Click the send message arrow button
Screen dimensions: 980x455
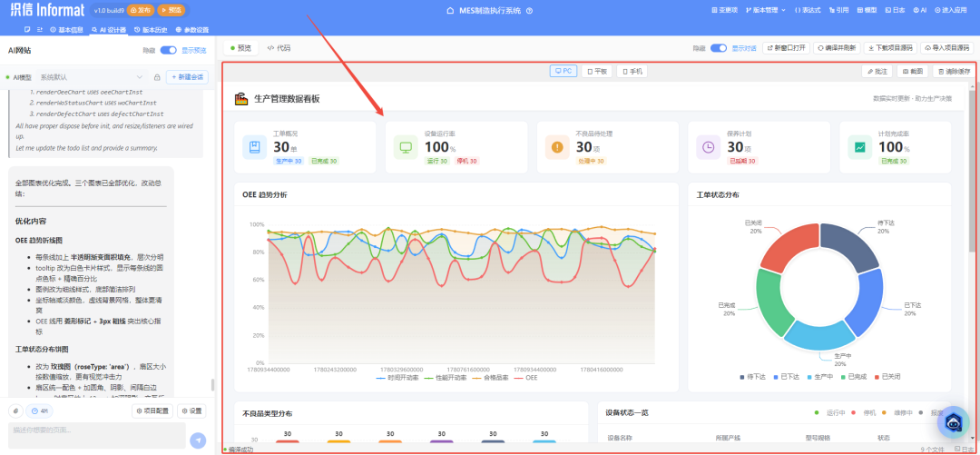tap(198, 440)
